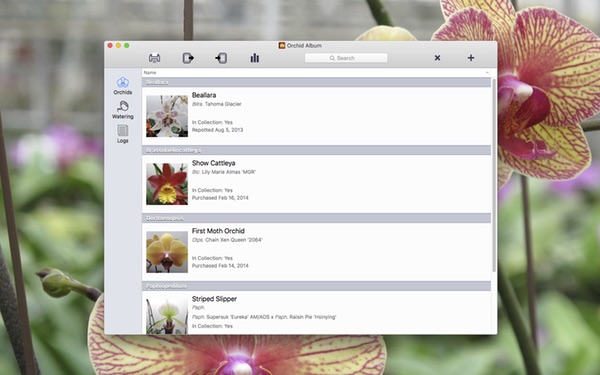600x375 pixels.
Task: Click the Name column header
Action: 316,72
